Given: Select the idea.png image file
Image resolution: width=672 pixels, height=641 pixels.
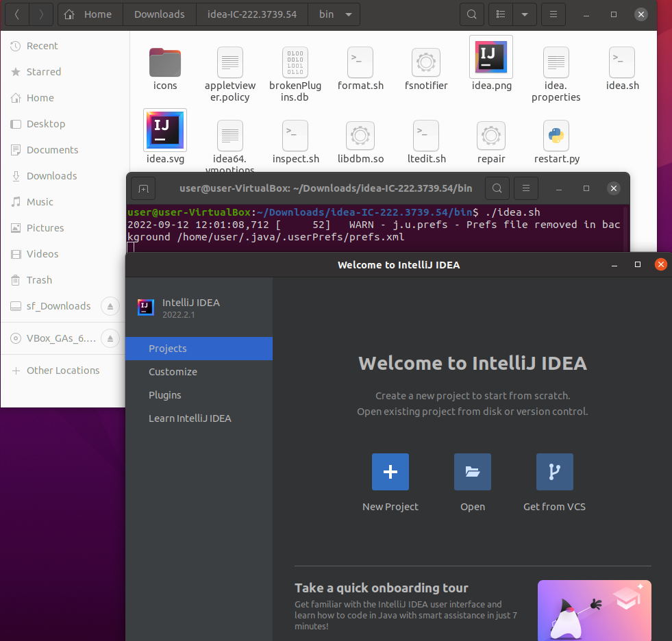Looking at the screenshot, I should [x=491, y=64].
